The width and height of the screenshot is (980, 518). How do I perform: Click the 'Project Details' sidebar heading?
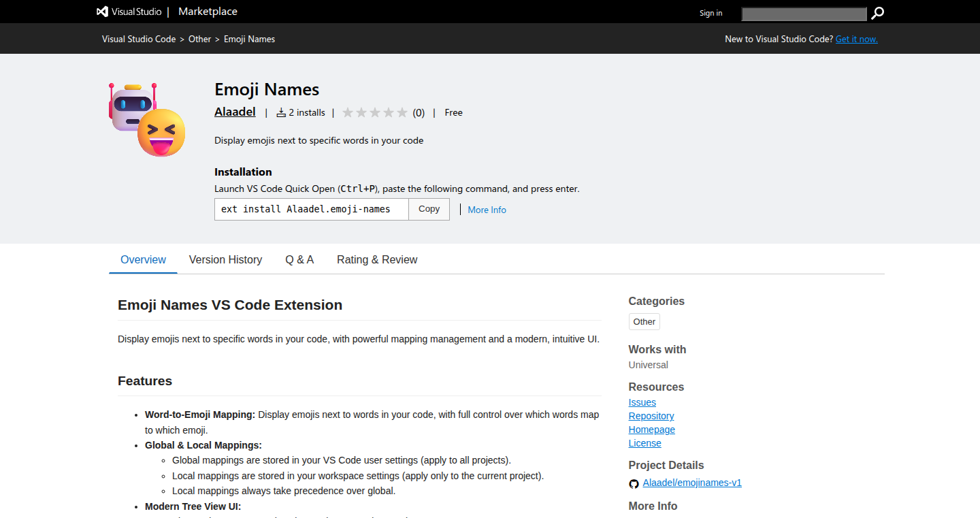666,466
